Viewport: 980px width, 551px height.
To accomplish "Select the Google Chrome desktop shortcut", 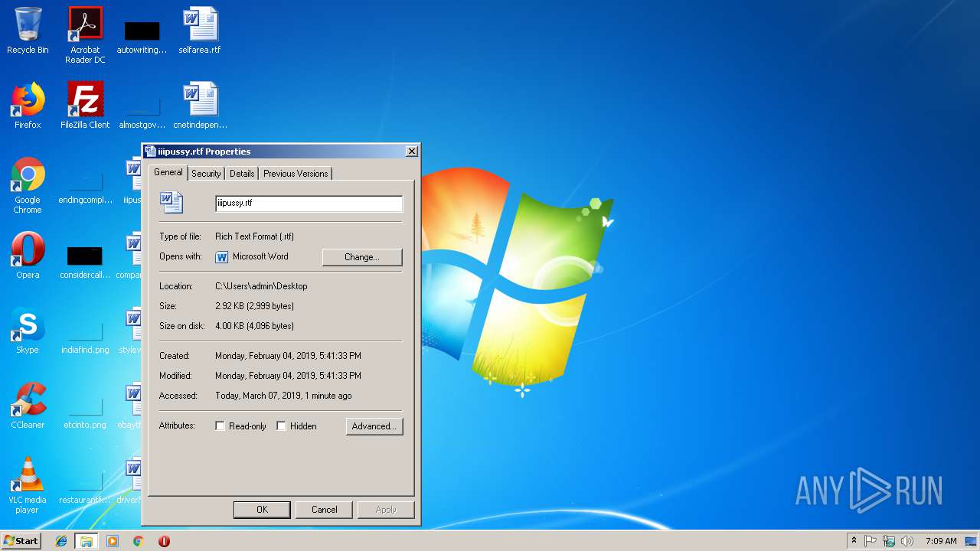I will tap(28, 185).
